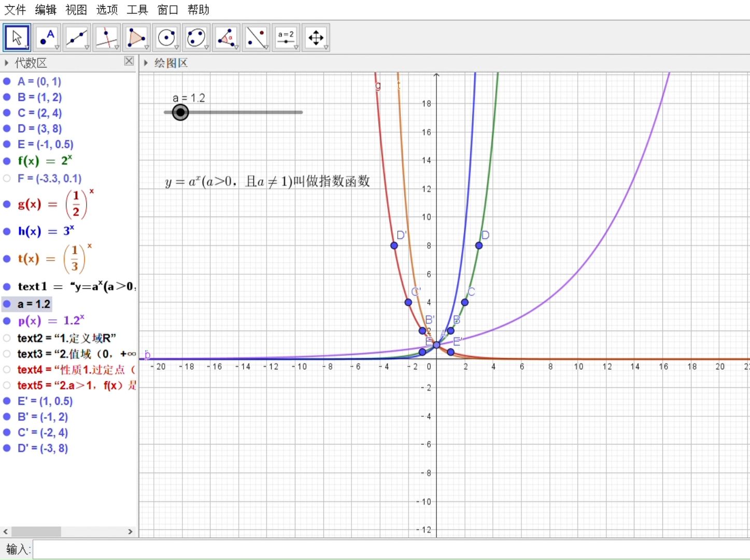Toggle visibility of point E = (-1, 0.5)
Image resolution: width=750 pixels, height=560 pixels.
coord(7,144)
